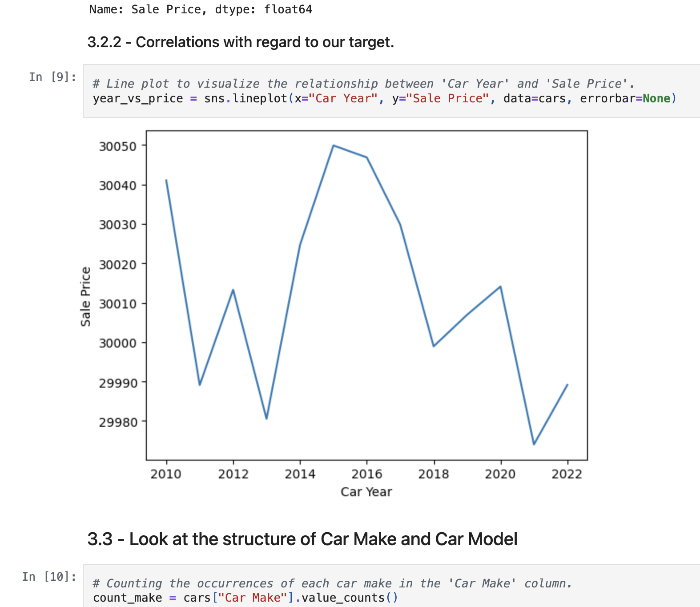Click the 'Car Year' x-axis label below plot
700x607 pixels.
click(x=366, y=492)
